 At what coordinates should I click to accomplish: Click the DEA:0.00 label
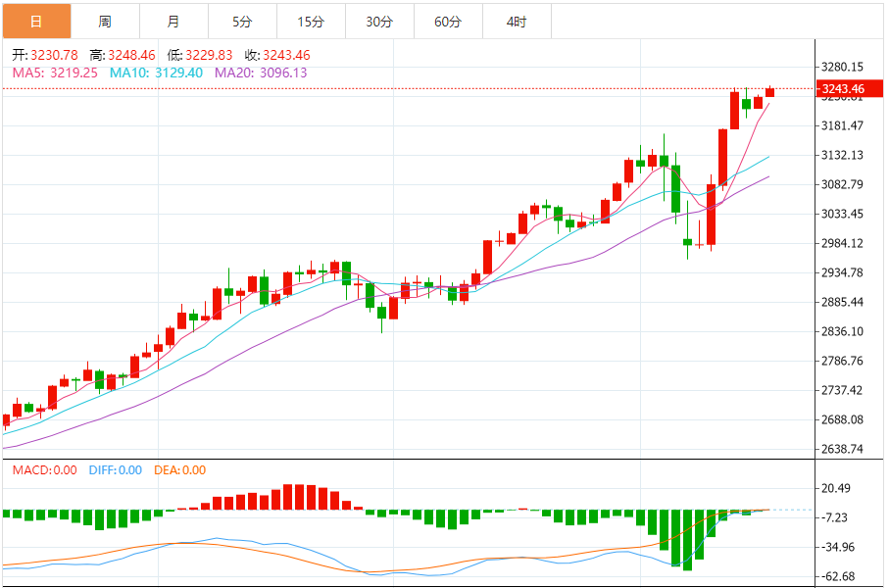[179, 470]
